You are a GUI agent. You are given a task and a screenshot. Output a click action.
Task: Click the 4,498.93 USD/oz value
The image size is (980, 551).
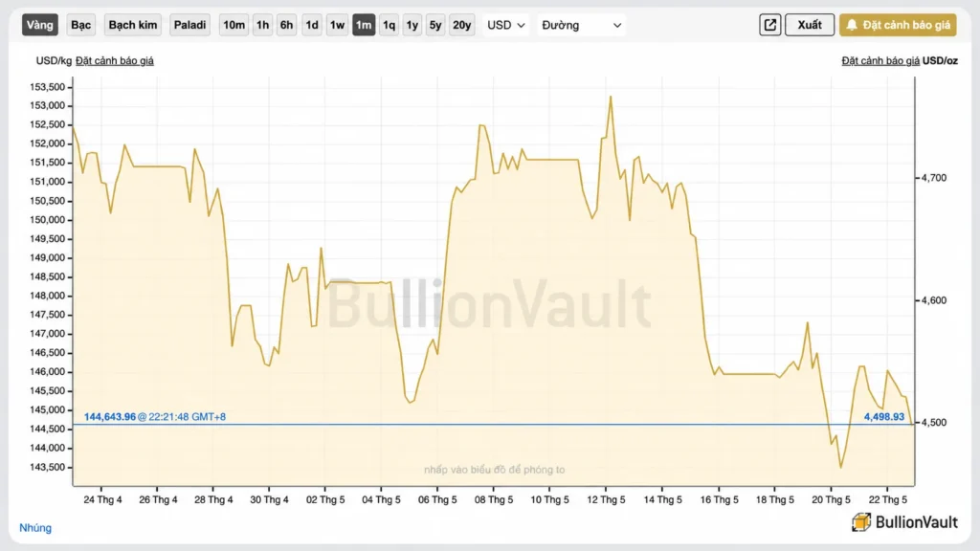(x=883, y=417)
